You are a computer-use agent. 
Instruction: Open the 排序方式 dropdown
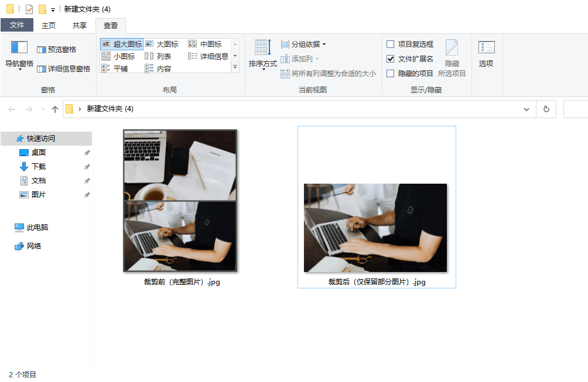tap(262, 54)
